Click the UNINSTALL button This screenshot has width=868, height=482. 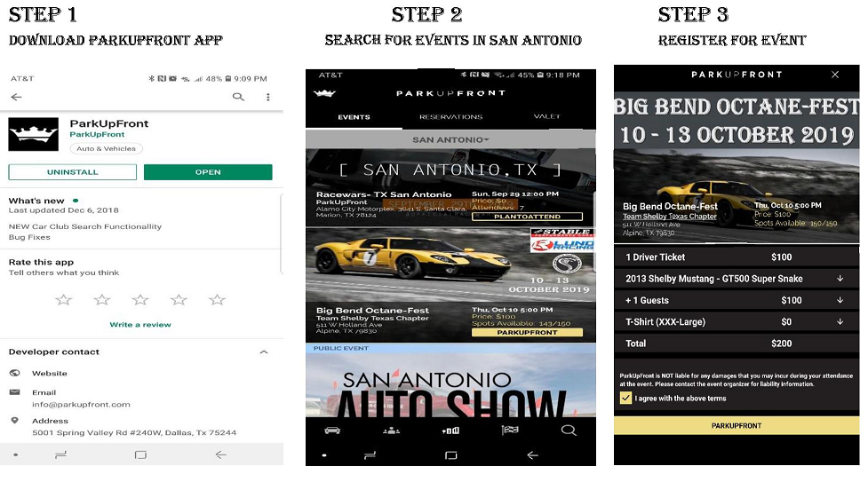(x=73, y=172)
